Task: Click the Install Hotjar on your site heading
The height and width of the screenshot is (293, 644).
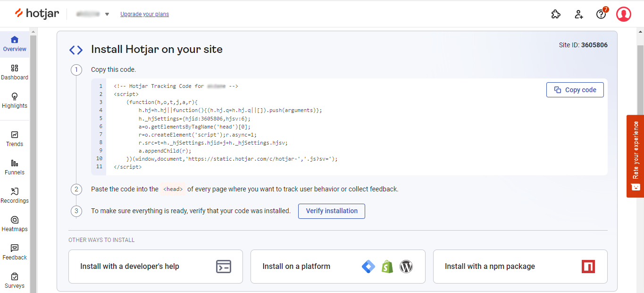Action: coord(157,49)
